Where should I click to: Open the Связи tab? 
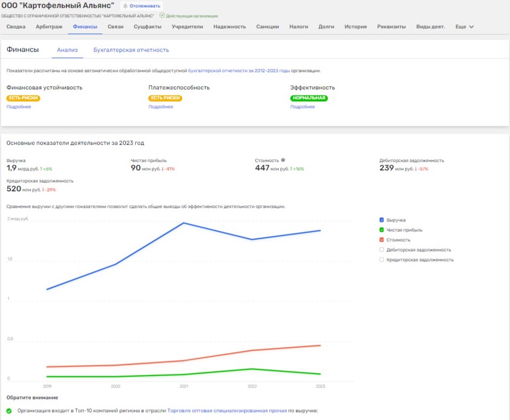[x=115, y=27]
